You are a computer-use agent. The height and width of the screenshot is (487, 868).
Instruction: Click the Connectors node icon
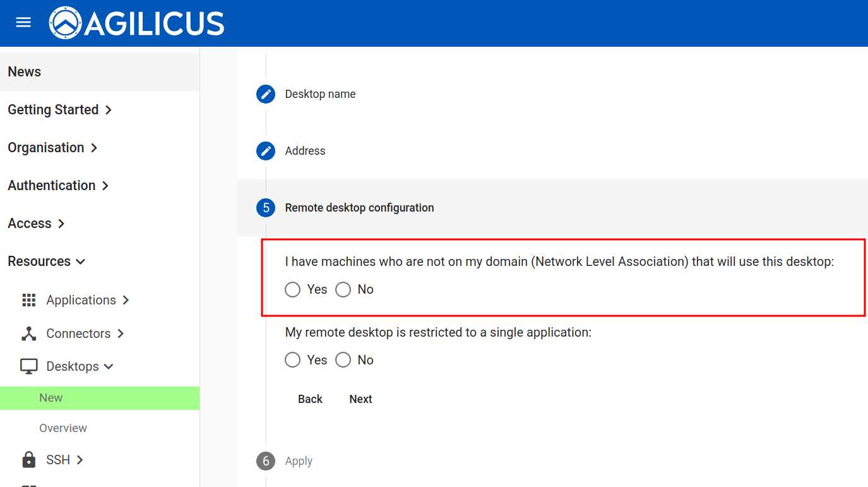point(29,334)
